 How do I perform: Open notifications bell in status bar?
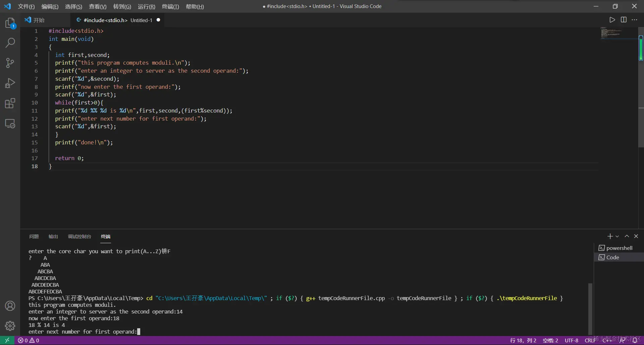tap(635, 340)
